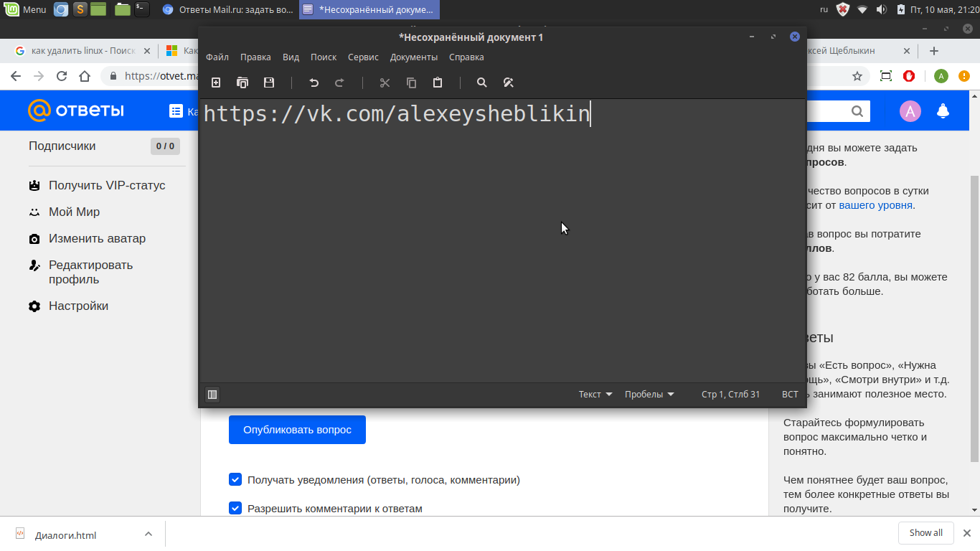
Task: Open the Вид menu
Action: click(x=291, y=57)
